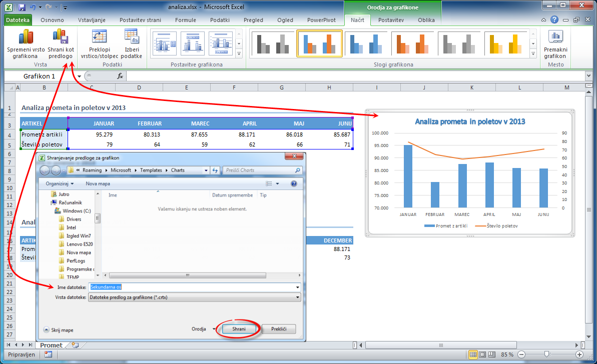Image resolution: width=597 pixels, height=364 pixels.
Task: Click Skrij mape to hide folders
Action: 58,330
